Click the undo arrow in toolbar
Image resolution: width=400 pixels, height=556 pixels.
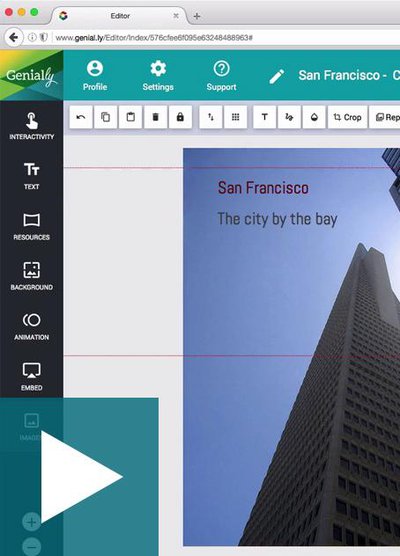pyautogui.click(x=81, y=117)
